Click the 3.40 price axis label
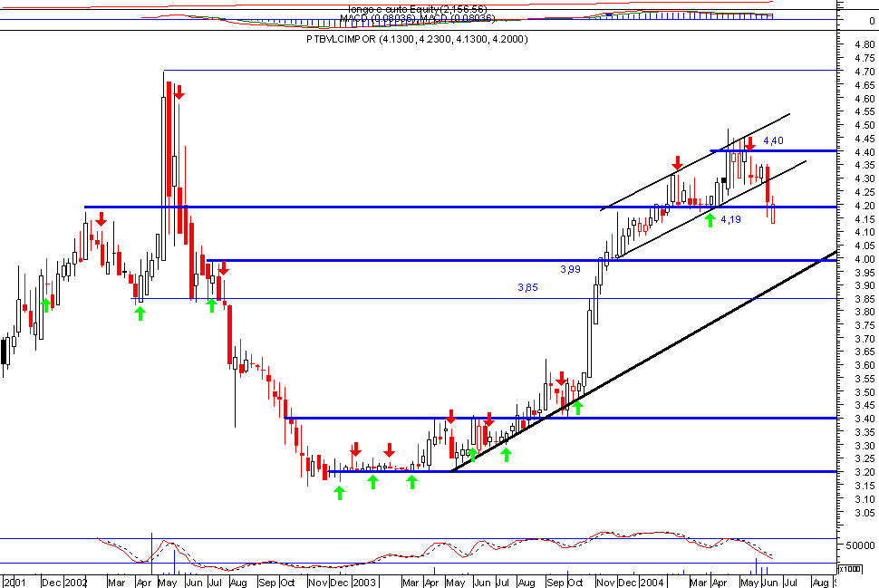 click(865, 419)
